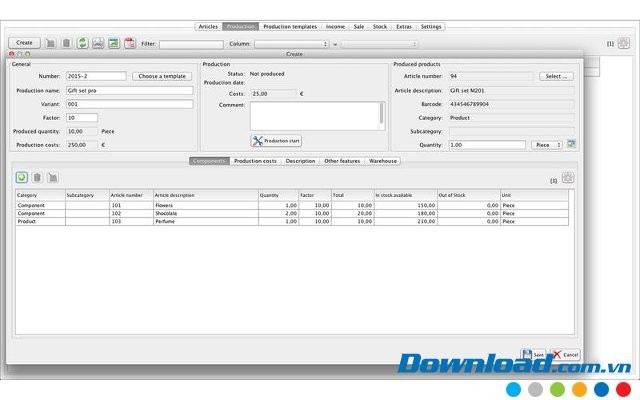Save the production record
640x400 pixels.
533,354
